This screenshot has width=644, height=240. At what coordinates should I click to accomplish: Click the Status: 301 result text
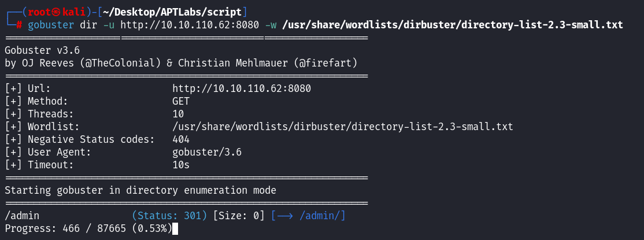[169, 216]
